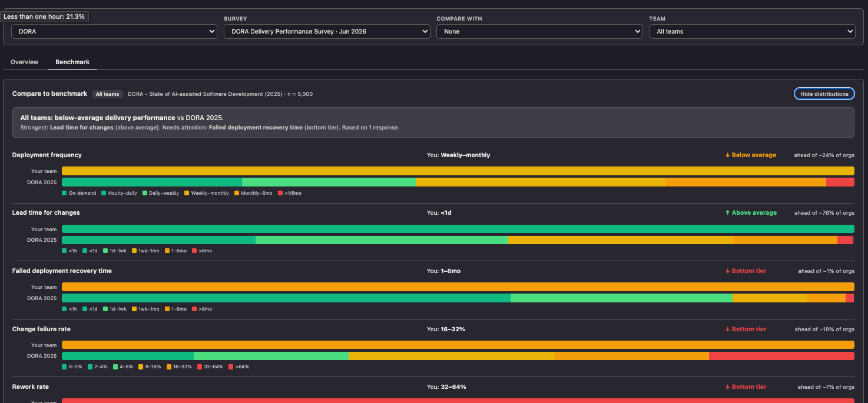868x403 pixels.
Task: Click yellow segment of DORA 2025 Change failure bar
Action: pos(452,356)
